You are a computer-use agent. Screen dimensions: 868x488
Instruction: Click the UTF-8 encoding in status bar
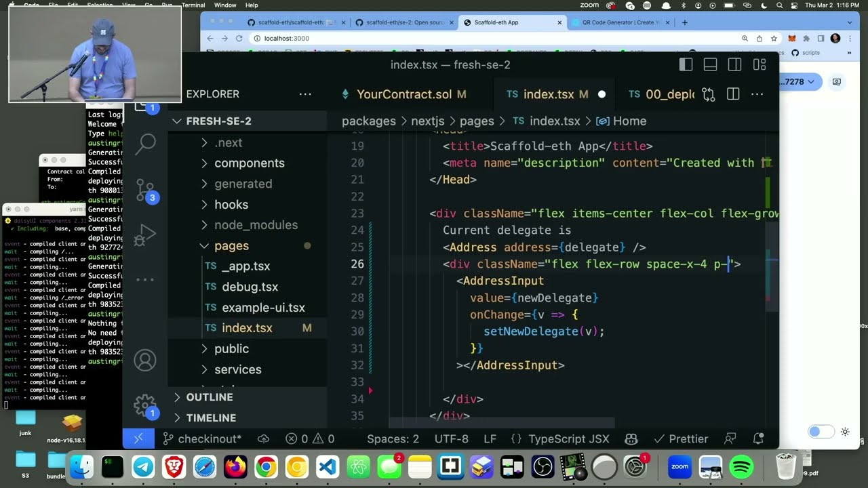point(452,439)
